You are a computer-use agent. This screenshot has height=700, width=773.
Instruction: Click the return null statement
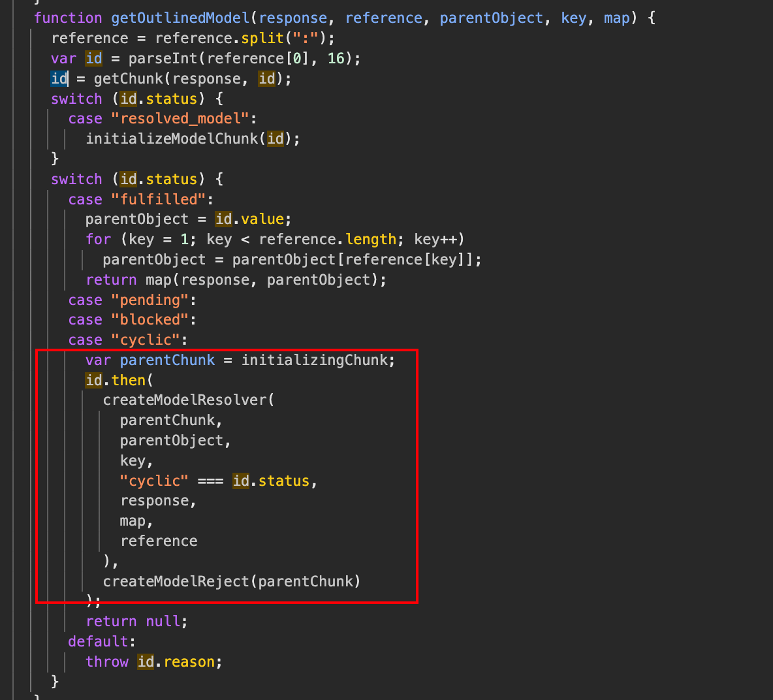136,621
